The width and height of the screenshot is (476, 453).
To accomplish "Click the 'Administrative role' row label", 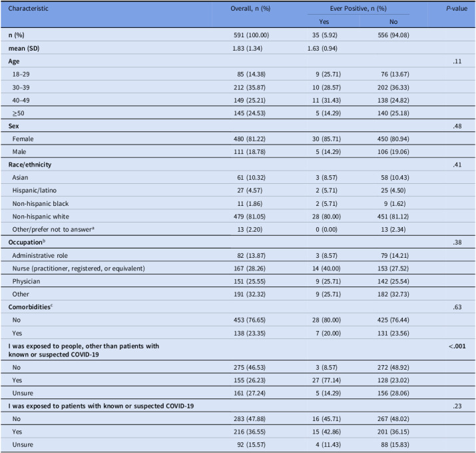I will coord(40,256).
